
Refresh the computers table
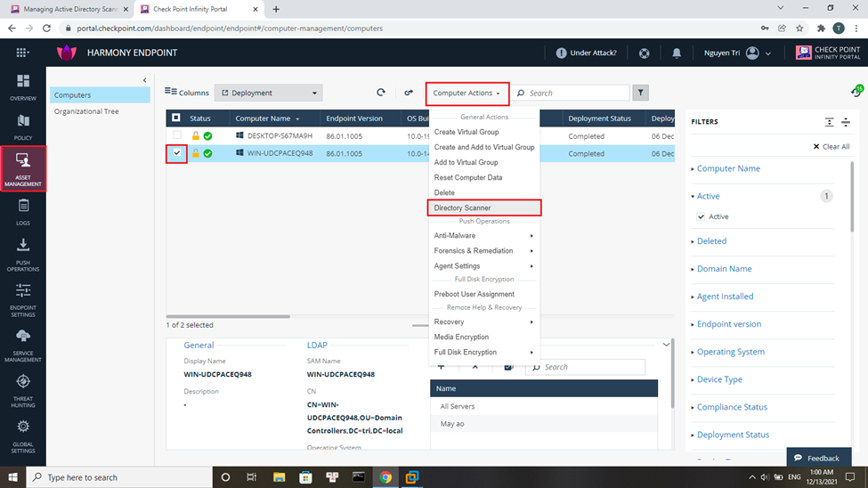[x=381, y=93]
